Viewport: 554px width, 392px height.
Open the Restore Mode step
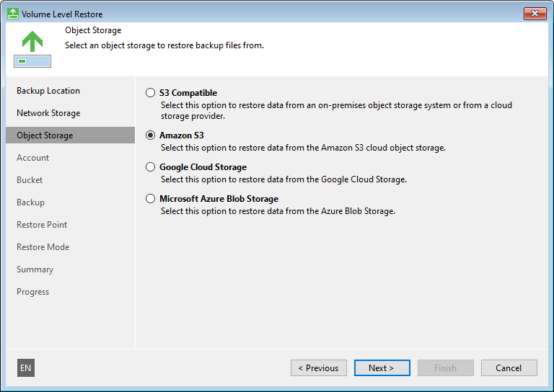pos(43,247)
